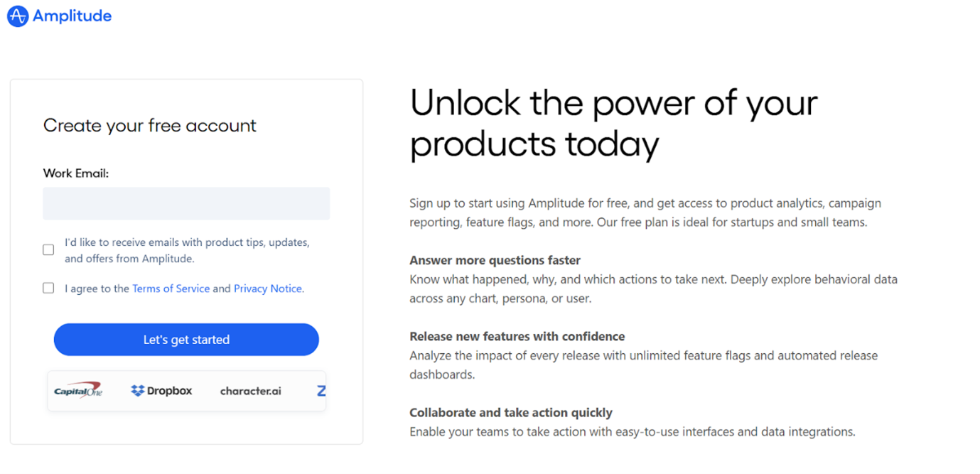Enable the product tips emails checkbox
Viewport: 980px width, 474px height.
[48, 249]
